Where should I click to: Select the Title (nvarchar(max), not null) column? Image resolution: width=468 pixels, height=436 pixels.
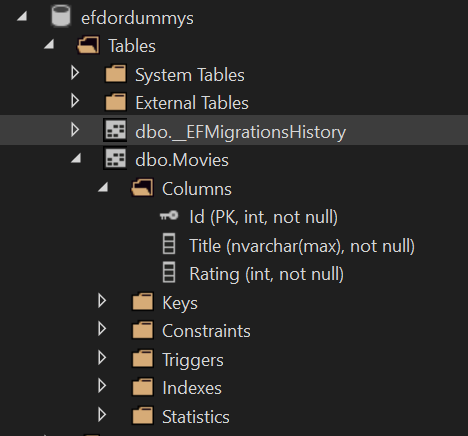(x=302, y=246)
